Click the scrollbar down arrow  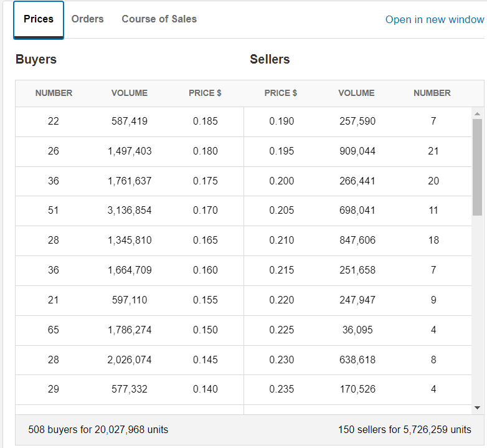(478, 407)
